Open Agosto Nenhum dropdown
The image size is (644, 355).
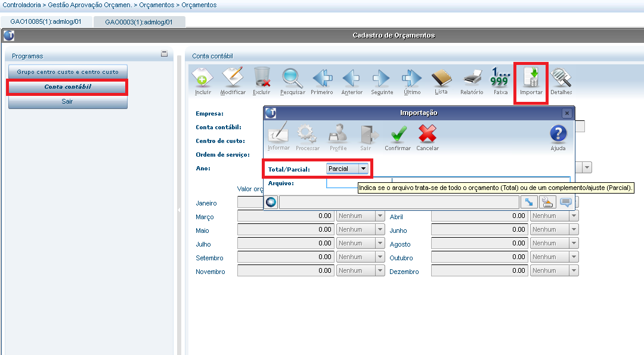(x=554, y=244)
